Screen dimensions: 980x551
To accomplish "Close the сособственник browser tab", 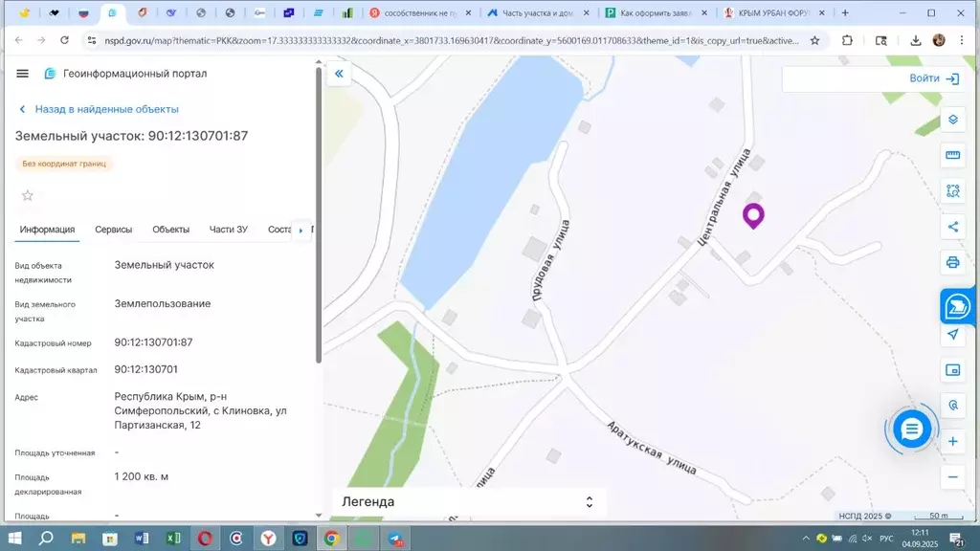I will (x=468, y=12).
